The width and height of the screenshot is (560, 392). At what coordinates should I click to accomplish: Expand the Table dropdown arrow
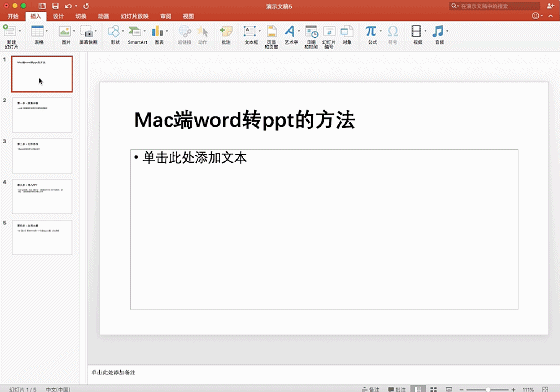click(x=46, y=31)
